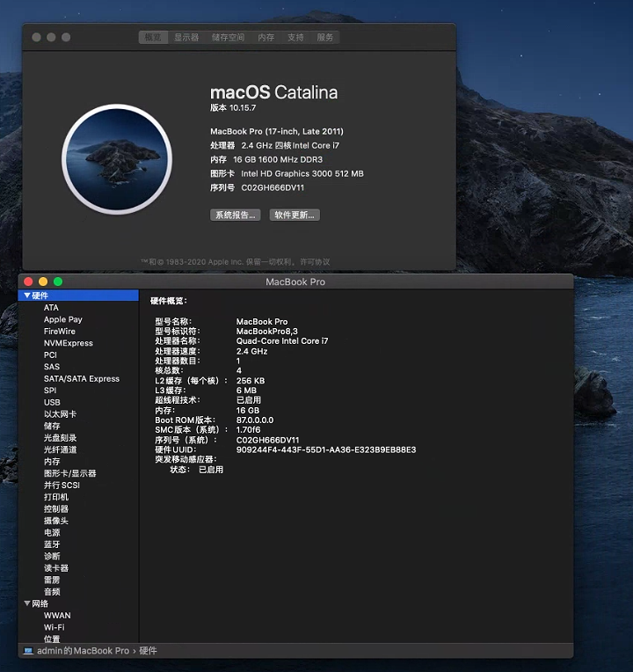Image resolution: width=633 pixels, height=672 pixels.
Task: Go to the 支持 tab
Action: [295, 38]
